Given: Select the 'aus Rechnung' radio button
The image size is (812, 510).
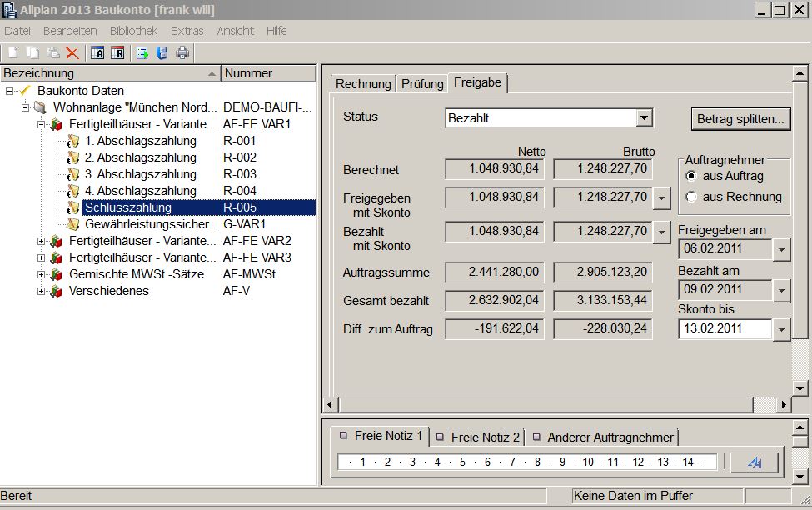Looking at the screenshot, I should point(691,197).
